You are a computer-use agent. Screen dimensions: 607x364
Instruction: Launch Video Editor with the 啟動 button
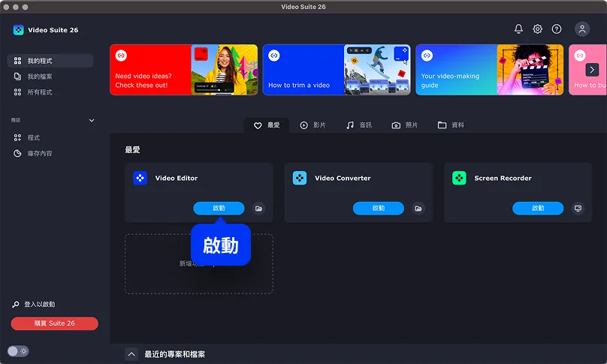219,208
